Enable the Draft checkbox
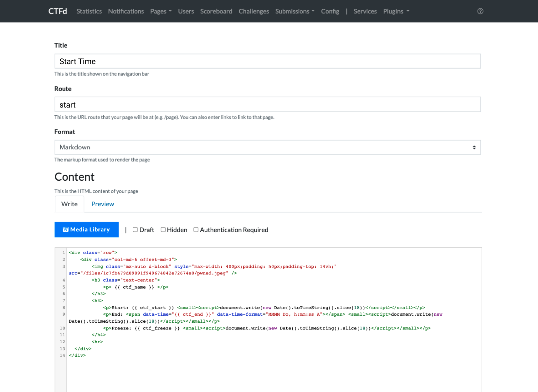538x392 pixels. click(135, 230)
